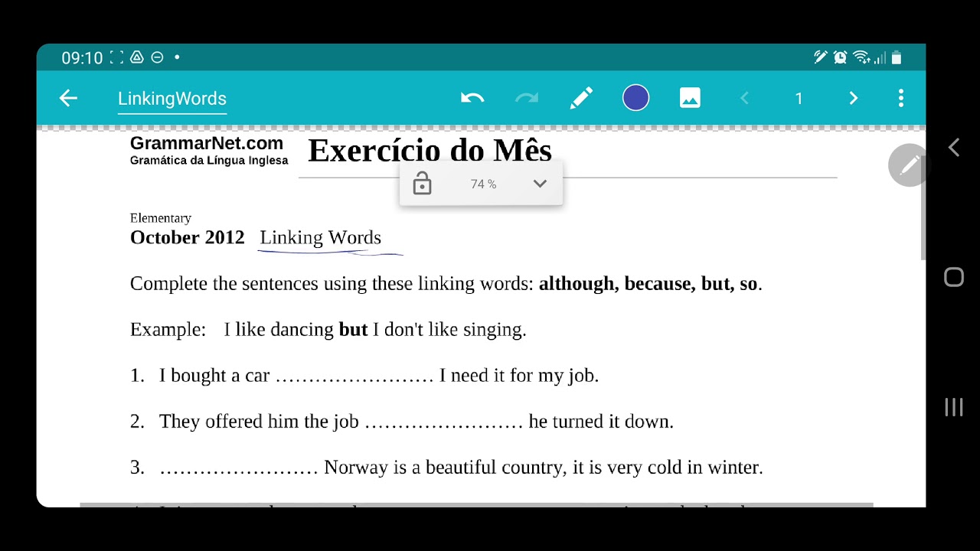Go to the previous page
Screen dimensions: 980x551
click(x=744, y=98)
